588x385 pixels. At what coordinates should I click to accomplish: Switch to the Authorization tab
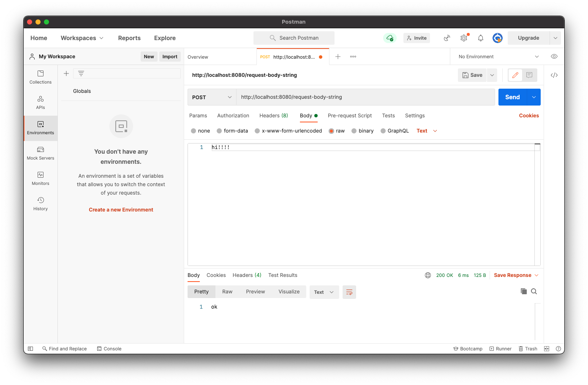(x=233, y=116)
